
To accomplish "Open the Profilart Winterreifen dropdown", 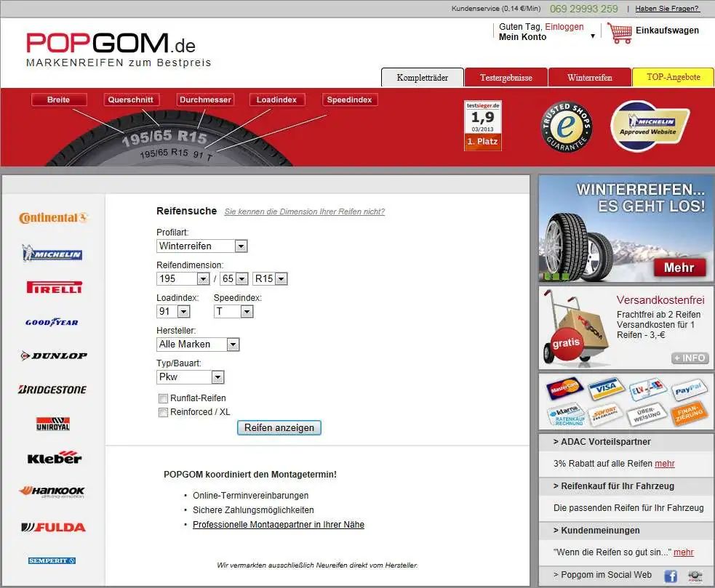I will pos(201,246).
